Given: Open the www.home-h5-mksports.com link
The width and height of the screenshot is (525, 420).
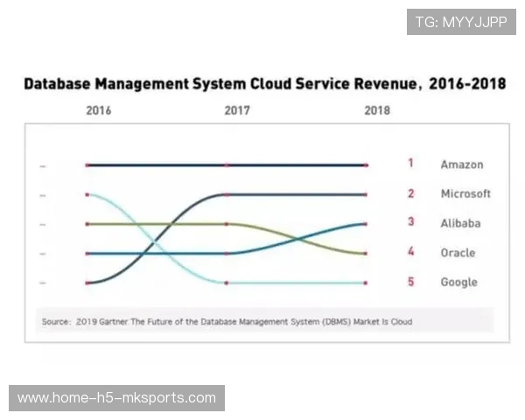Looking at the screenshot, I should pyautogui.click(x=117, y=398).
